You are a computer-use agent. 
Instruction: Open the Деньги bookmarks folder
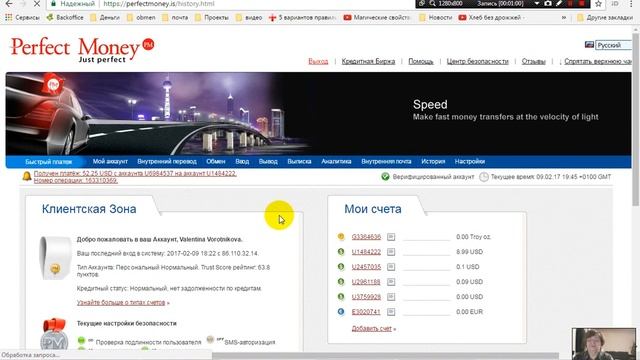(x=105, y=18)
